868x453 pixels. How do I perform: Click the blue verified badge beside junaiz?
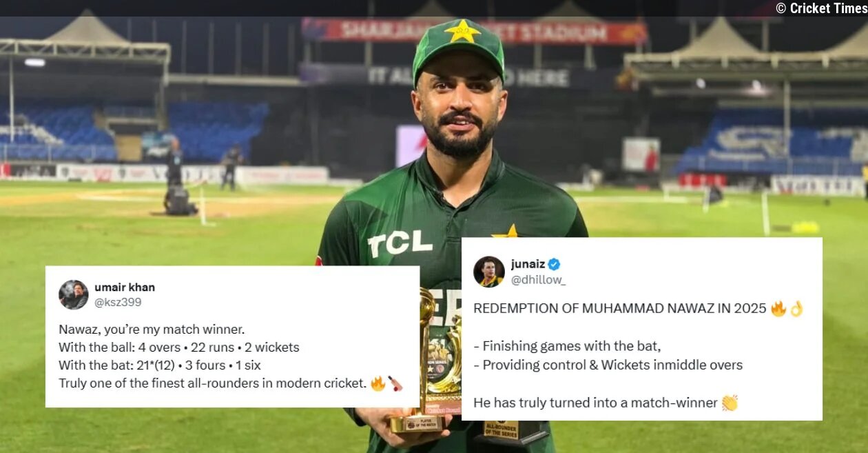(x=554, y=264)
